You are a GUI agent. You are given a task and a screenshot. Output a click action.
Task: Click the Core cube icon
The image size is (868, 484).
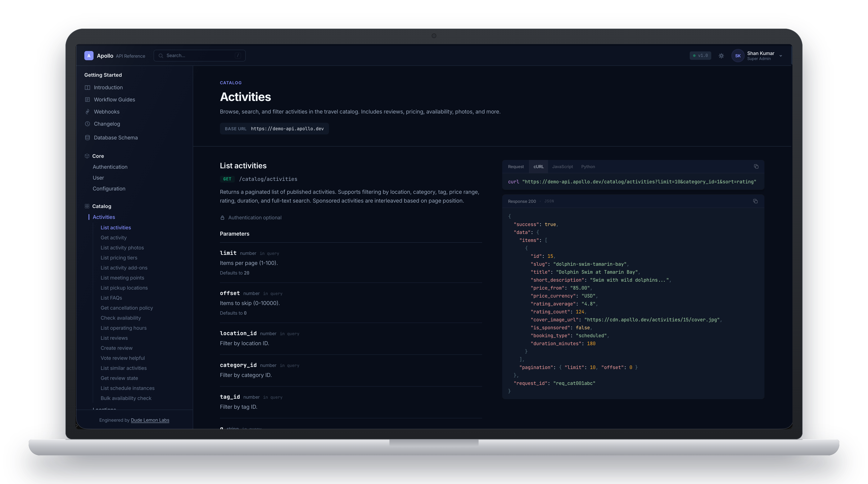[87, 156]
